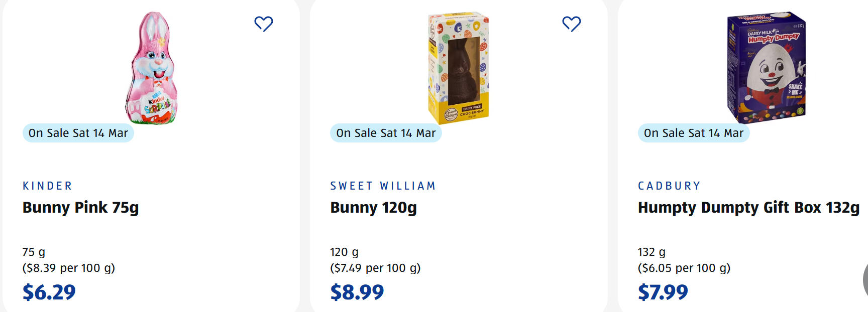Favorite the Kinder Bunny Pink with heart icon

(263, 24)
